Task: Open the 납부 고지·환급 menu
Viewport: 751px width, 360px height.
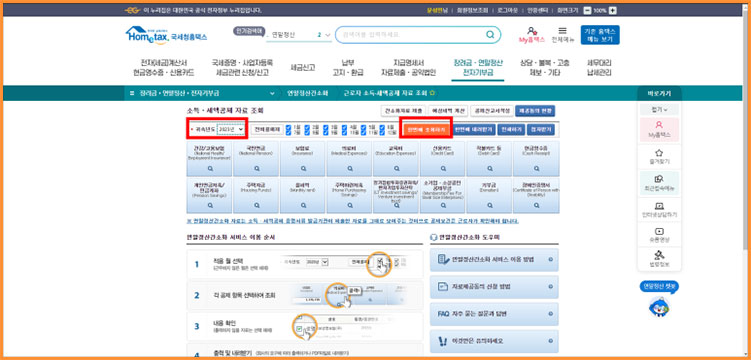Action: click(348, 68)
